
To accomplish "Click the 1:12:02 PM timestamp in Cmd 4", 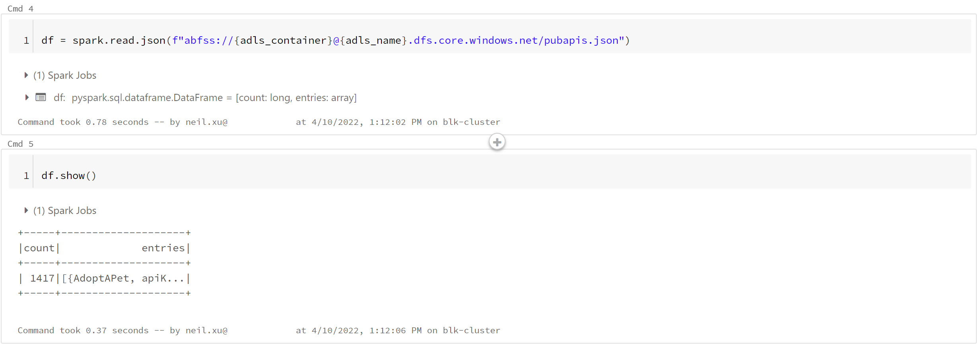I will click(x=395, y=122).
